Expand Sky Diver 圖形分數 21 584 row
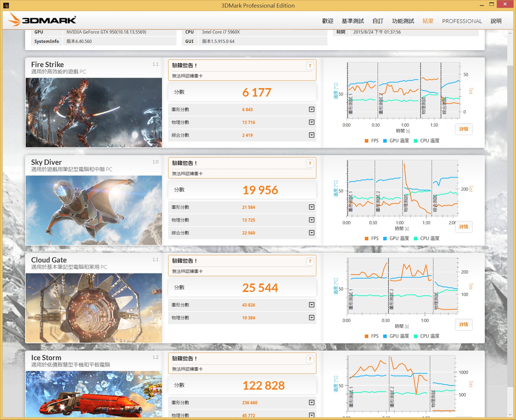516x420 pixels. click(312, 207)
